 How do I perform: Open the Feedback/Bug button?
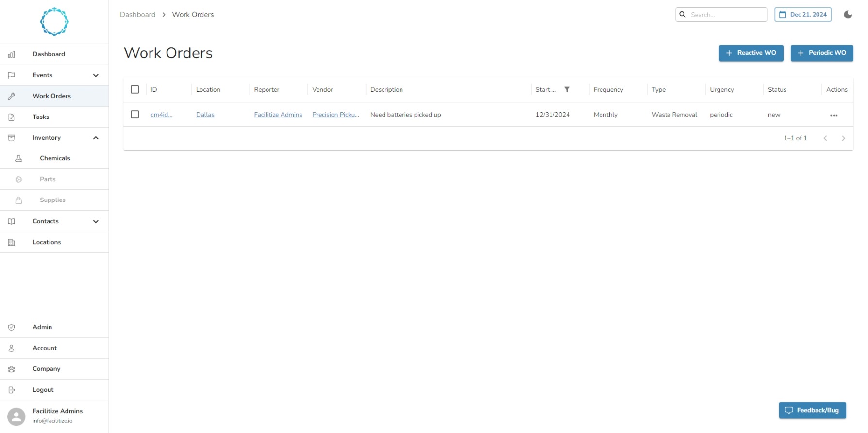point(812,410)
